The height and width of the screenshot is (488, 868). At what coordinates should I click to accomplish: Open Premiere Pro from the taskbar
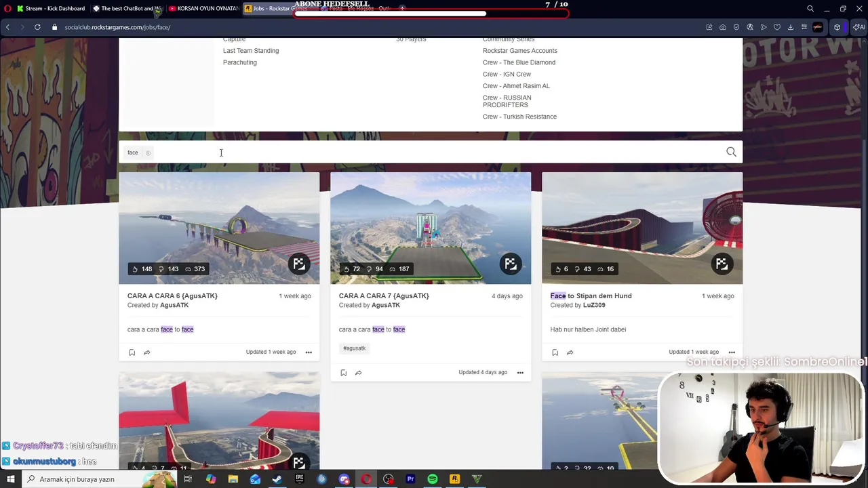pos(410,479)
